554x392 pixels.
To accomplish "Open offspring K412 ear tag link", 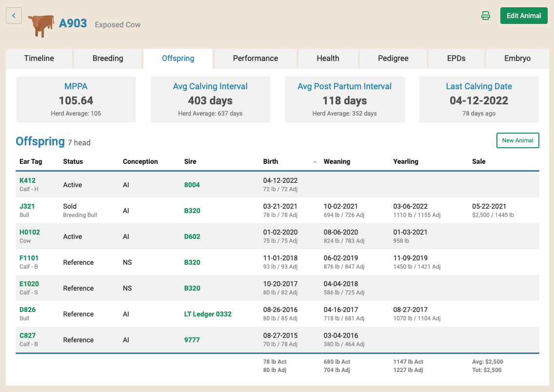I will coord(27,180).
